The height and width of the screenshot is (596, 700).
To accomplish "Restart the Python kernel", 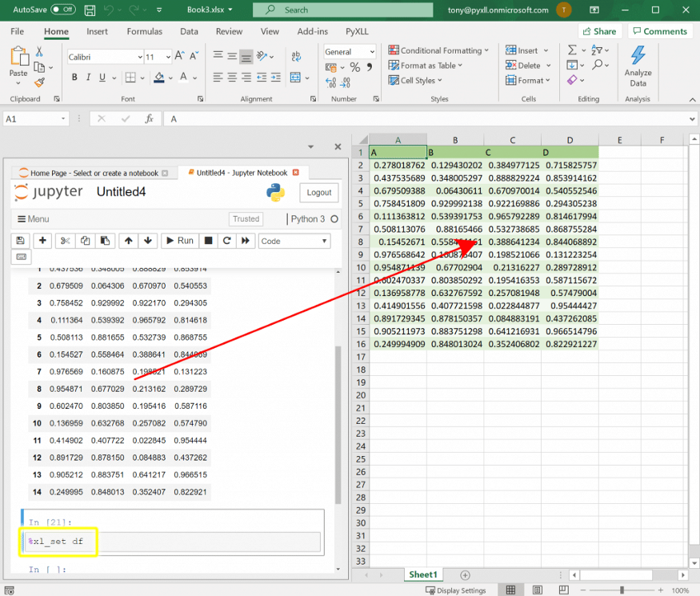I will [226, 238].
